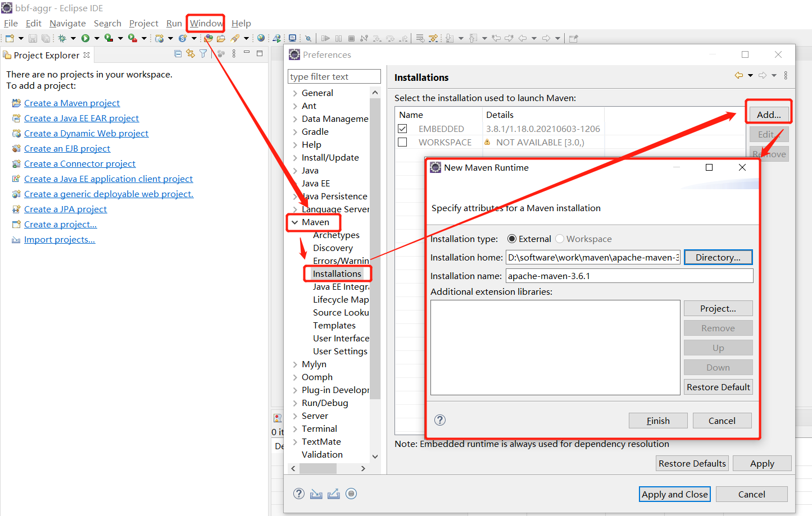Expand the Mylyn preferences node
The height and width of the screenshot is (516, 812).
[295, 364]
